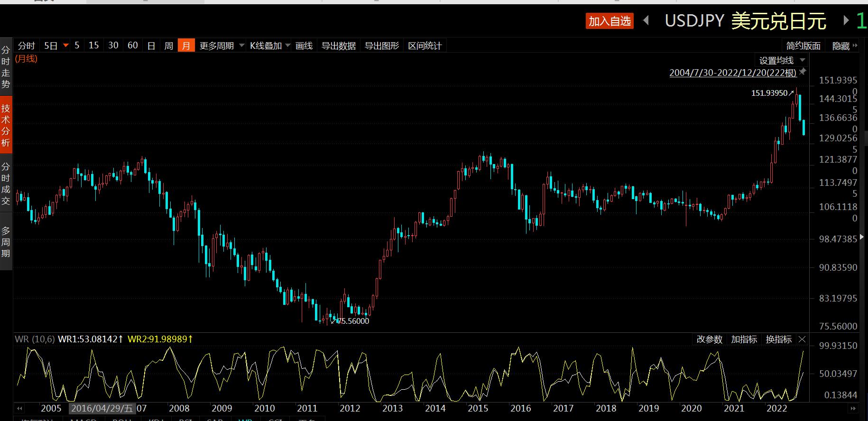Screen dimensions: 868x421
Task: Click the next symbol arrow after 美元兑日元
Action: [x=846, y=20]
